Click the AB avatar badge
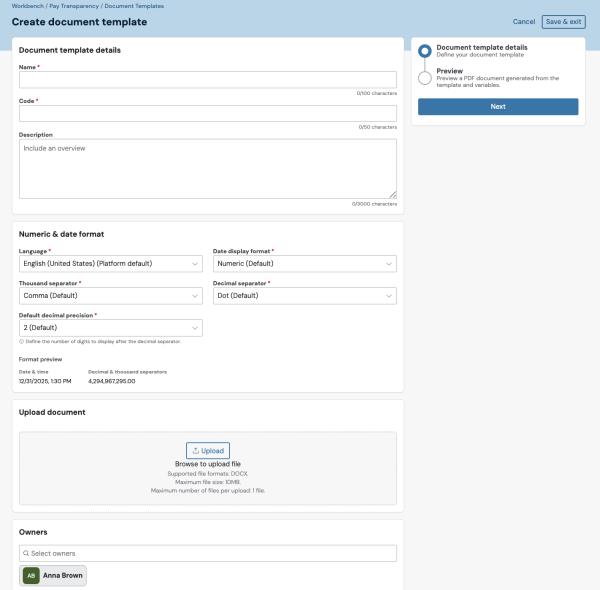This screenshot has height=590, width=600. pos(31,575)
